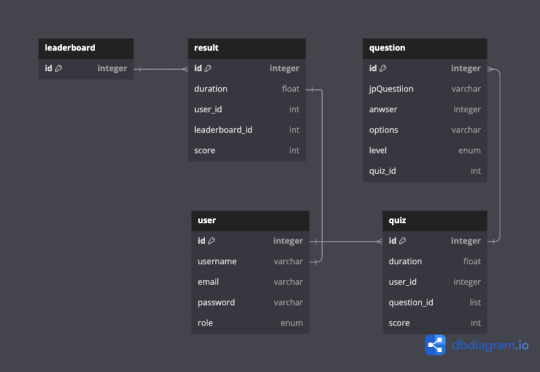Open the dbdiagram.io link text
The width and height of the screenshot is (540, 372).
(x=490, y=345)
